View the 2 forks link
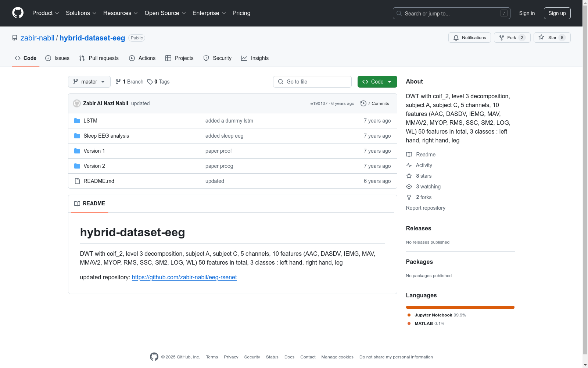588x368 pixels. [419, 197]
